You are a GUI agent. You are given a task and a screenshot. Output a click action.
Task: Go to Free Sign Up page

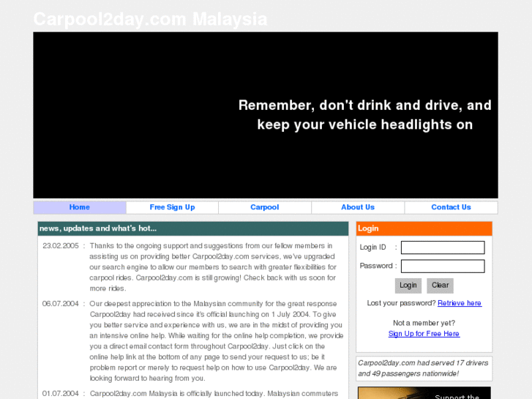[x=173, y=207]
